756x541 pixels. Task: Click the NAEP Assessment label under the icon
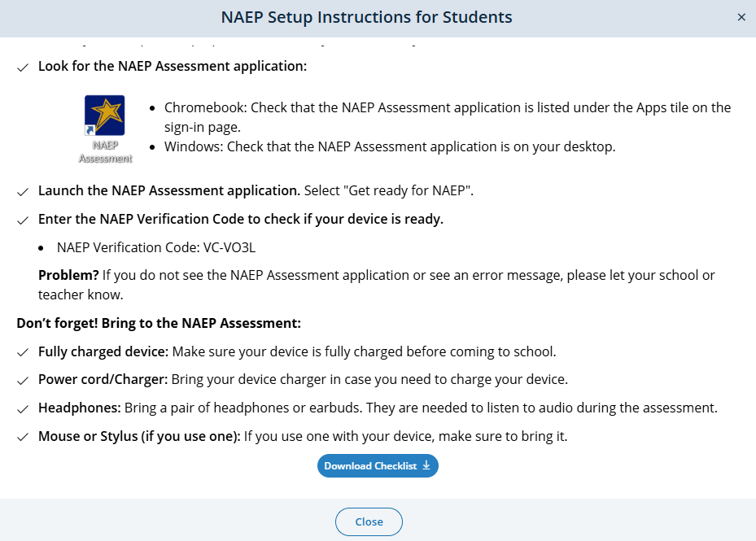pyautogui.click(x=105, y=151)
